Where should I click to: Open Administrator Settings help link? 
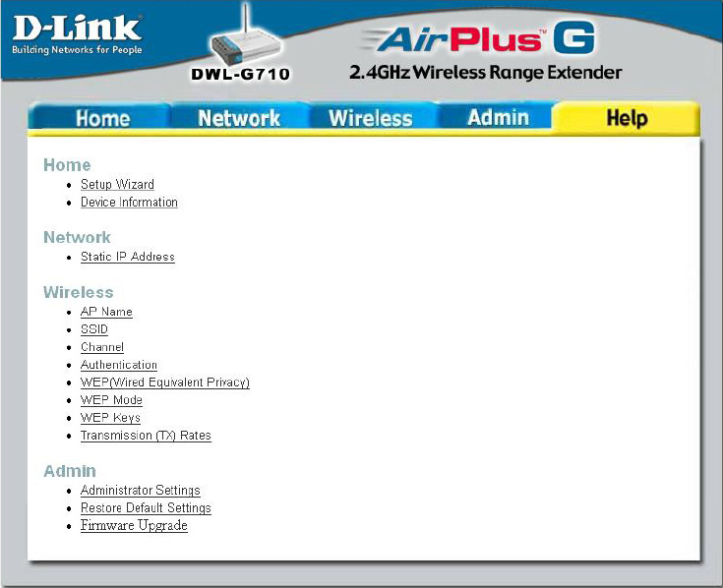(x=141, y=491)
